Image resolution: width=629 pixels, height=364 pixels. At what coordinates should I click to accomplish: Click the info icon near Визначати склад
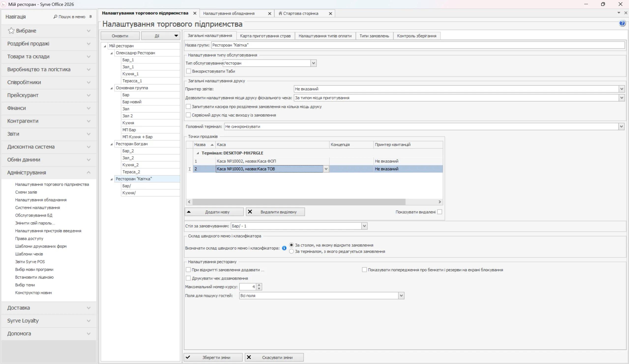coord(284,248)
